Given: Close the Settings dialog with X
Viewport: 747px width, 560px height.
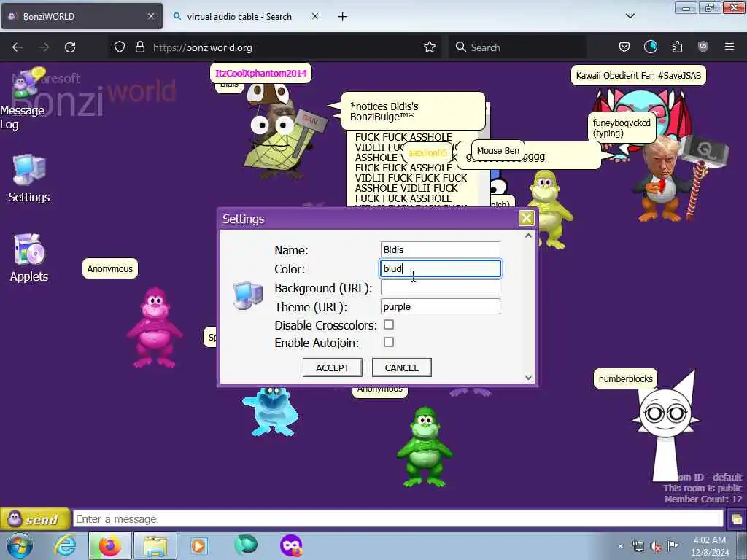Looking at the screenshot, I should tap(527, 218).
